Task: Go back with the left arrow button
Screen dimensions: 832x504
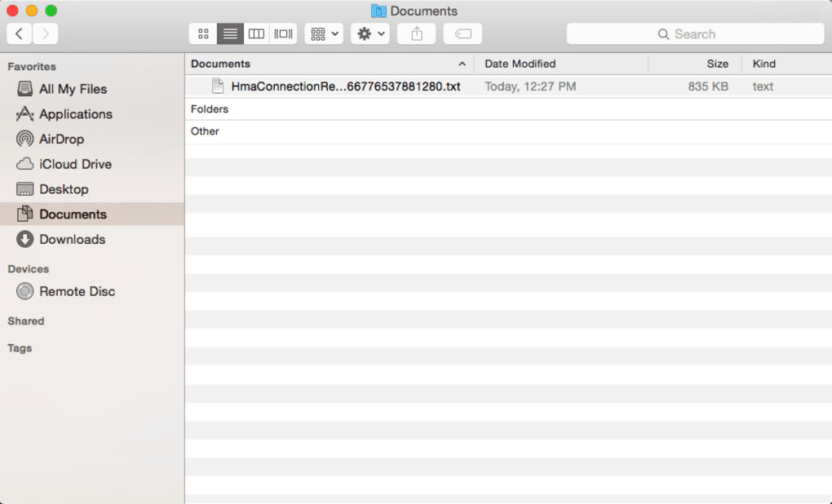Action: pos(19,34)
